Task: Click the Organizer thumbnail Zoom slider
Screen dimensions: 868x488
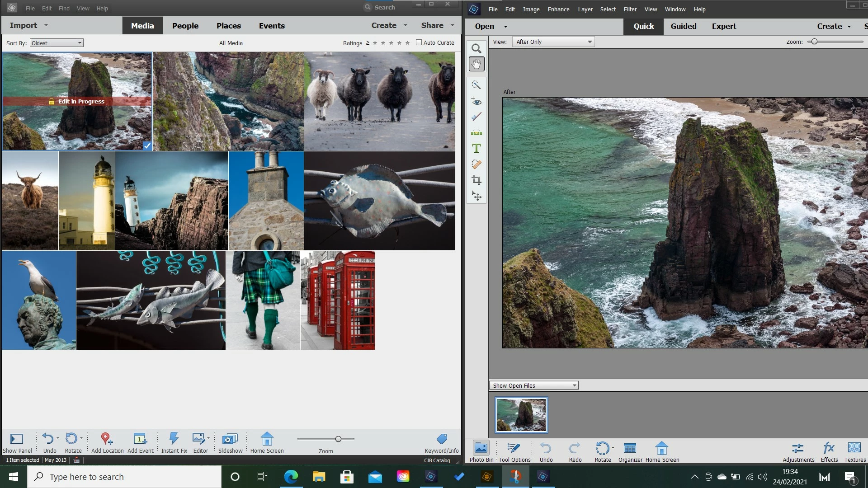Action: [x=338, y=439]
